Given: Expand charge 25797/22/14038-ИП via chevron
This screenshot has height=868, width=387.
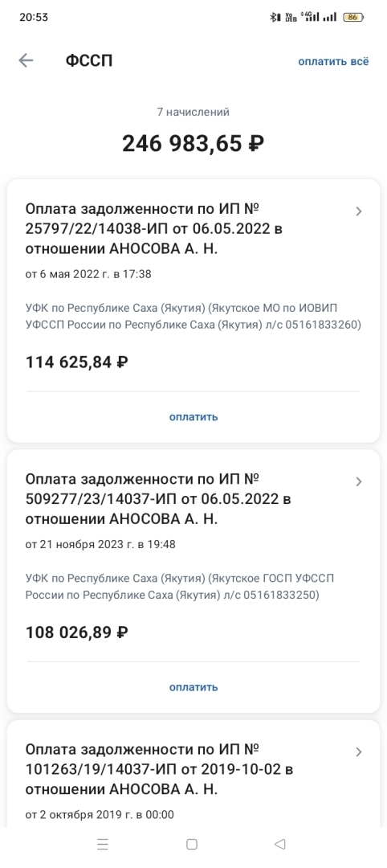Looking at the screenshot, I should [359, 211].
